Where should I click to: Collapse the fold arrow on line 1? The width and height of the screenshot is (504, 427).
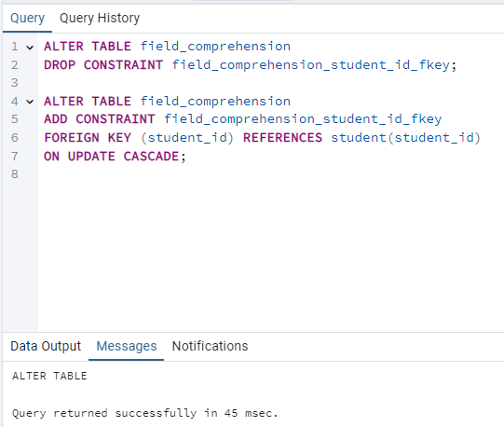pyautogui.click(x=30, y=48)
